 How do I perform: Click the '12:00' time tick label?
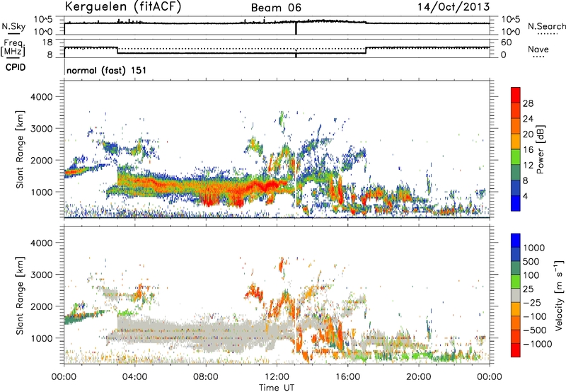click(277, 377)
